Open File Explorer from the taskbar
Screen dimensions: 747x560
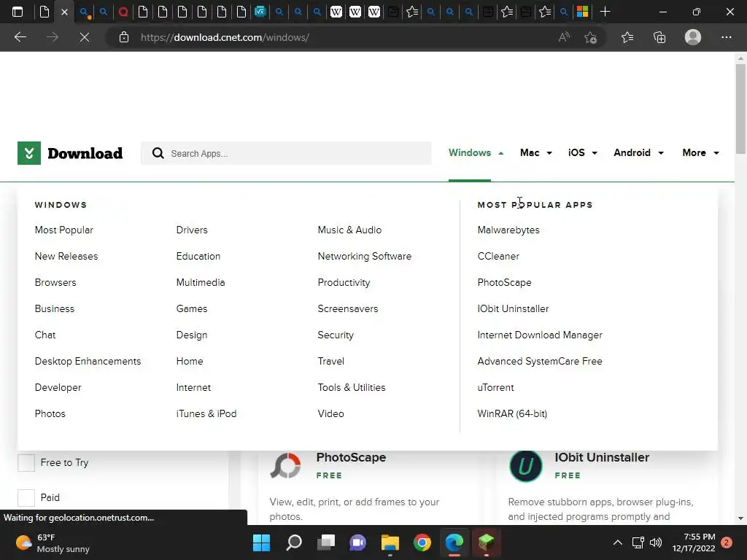click(x=390, y=542)
